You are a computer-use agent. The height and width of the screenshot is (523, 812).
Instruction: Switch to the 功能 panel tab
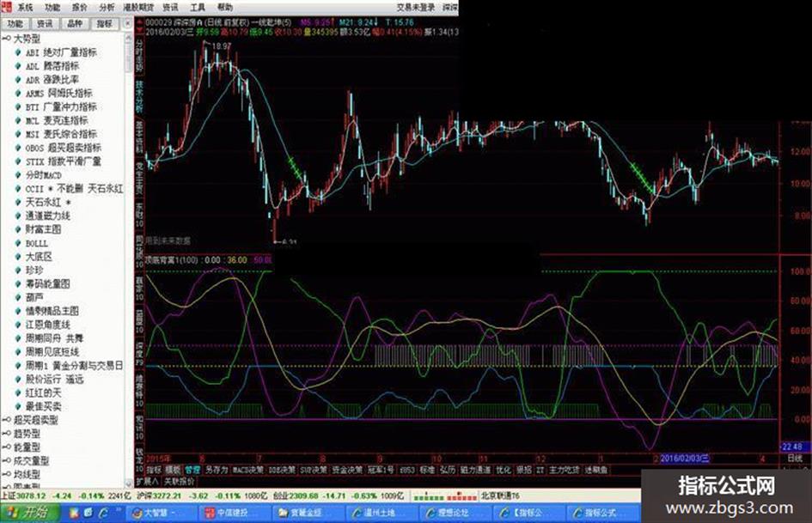(x=15, y=24)
